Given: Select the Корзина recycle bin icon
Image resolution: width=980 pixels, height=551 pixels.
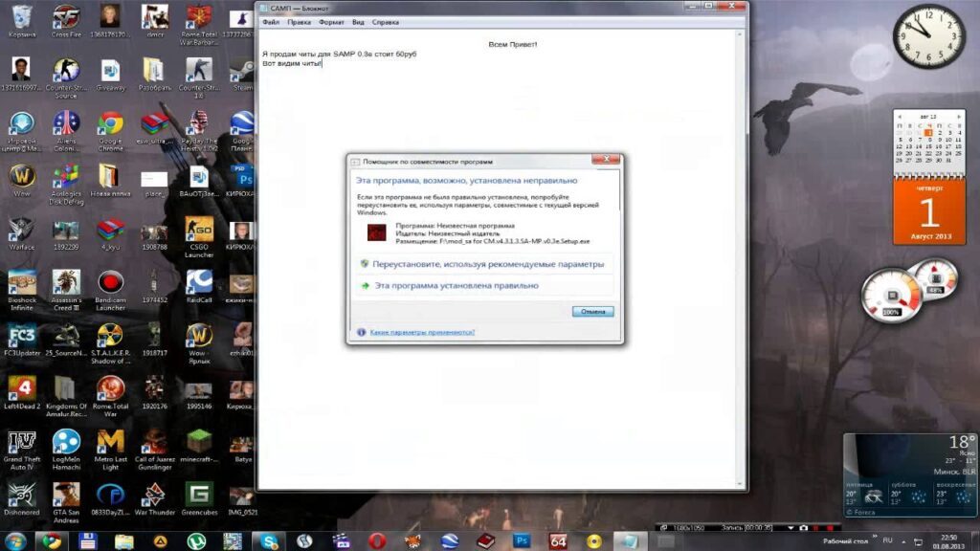Looking at the screenshot, I should [22, 21].
